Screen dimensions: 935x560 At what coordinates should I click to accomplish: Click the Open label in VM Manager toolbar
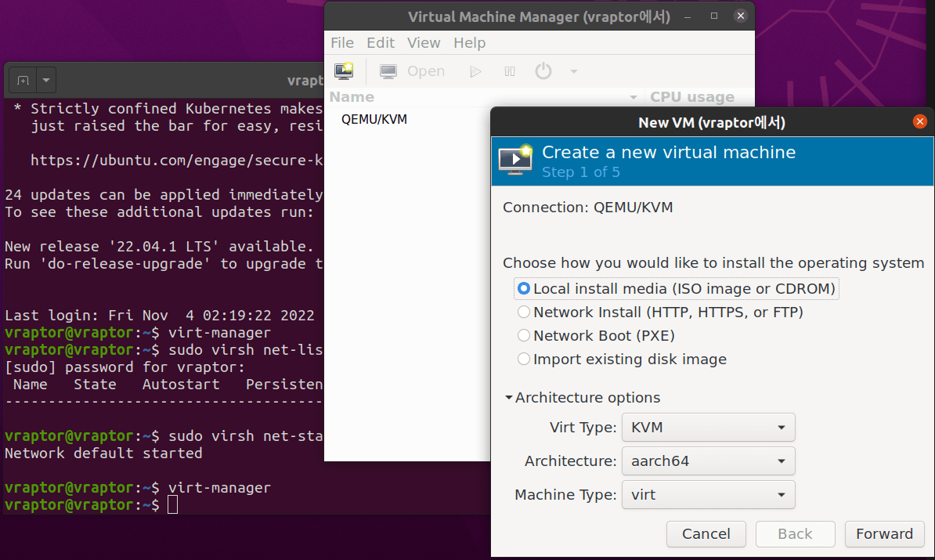tap(426, 71)
